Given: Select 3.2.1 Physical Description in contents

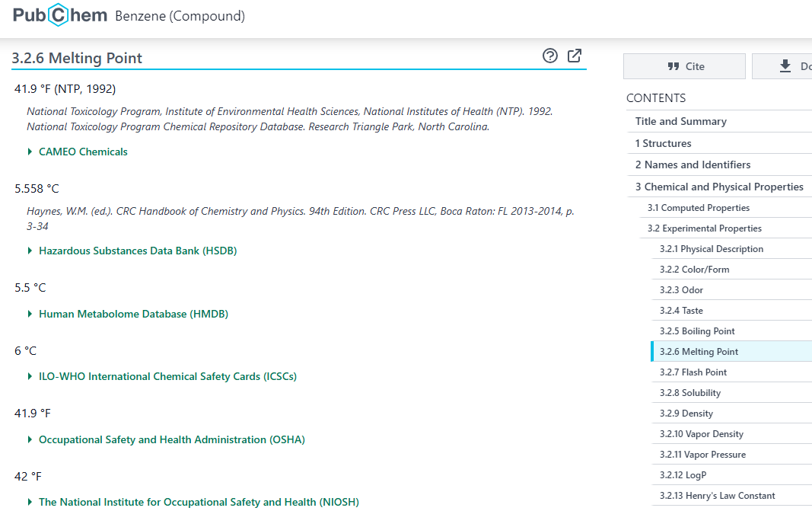Looking at the screenshot, I should click(x=712, y=249).
